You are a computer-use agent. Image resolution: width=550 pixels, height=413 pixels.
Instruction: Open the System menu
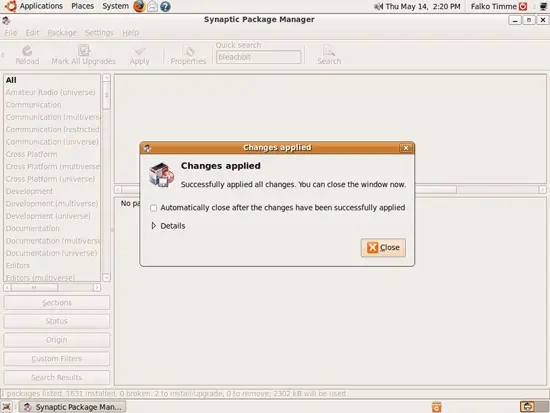[x=115, y=6]
